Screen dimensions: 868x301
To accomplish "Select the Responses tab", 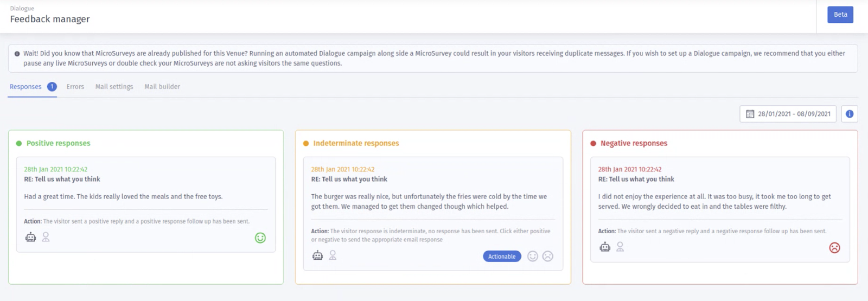I will 33,87.
